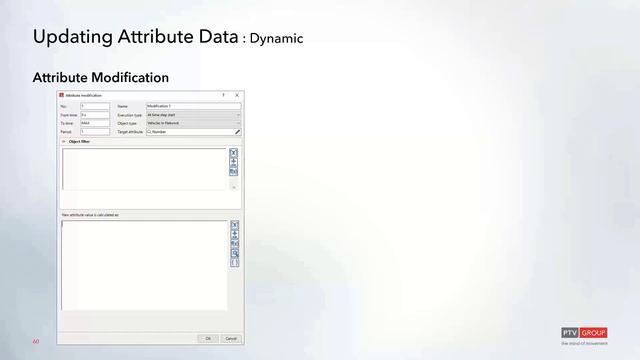Collapse the Object filter section
This screenshot has height=360, width=640.
(x=64, y=142)
